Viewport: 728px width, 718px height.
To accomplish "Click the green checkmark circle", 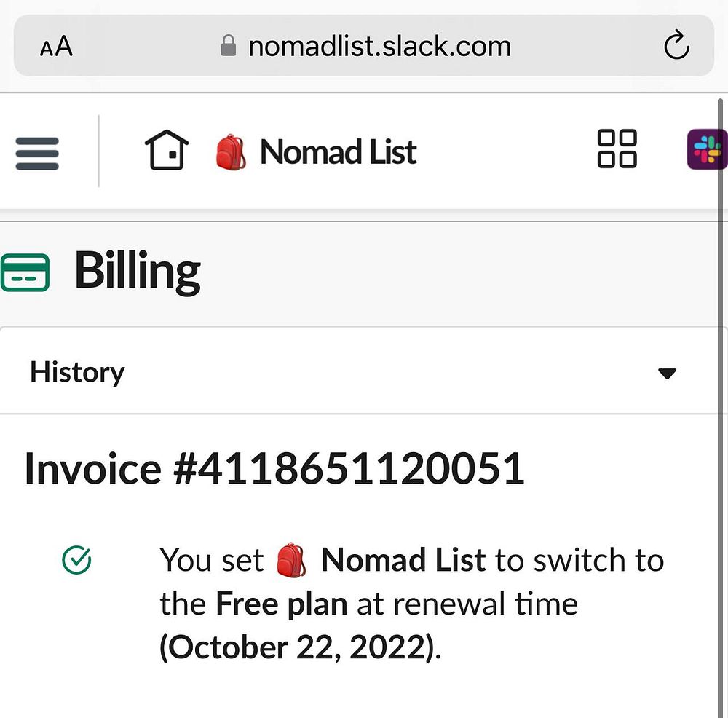I will (76, 560).
